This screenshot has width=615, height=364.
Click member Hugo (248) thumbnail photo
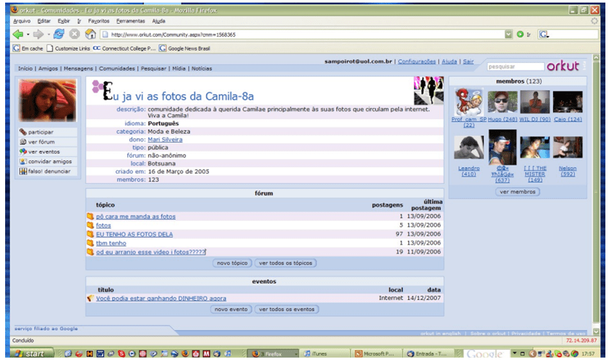click(502, 102)
